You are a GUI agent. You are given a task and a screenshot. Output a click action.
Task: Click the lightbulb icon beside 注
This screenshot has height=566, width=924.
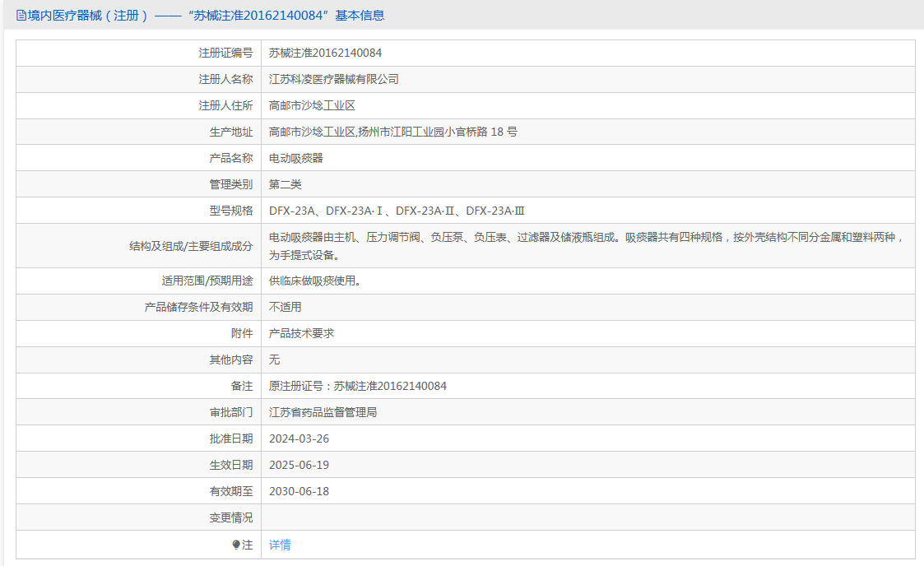(x=236, y=545)
